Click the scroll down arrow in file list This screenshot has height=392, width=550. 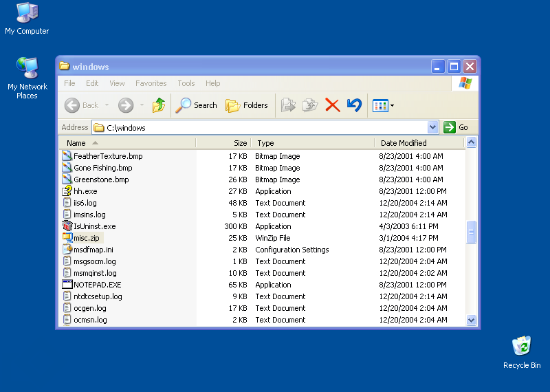[472, 320]
